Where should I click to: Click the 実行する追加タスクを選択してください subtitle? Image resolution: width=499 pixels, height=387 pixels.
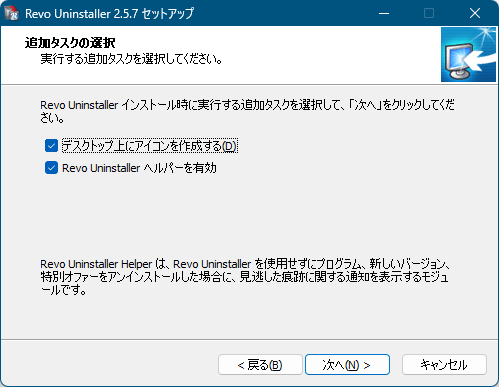[131, 59]
